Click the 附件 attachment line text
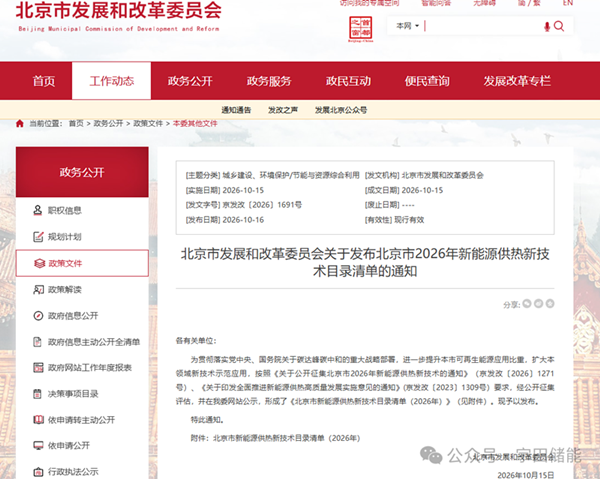 276,438
